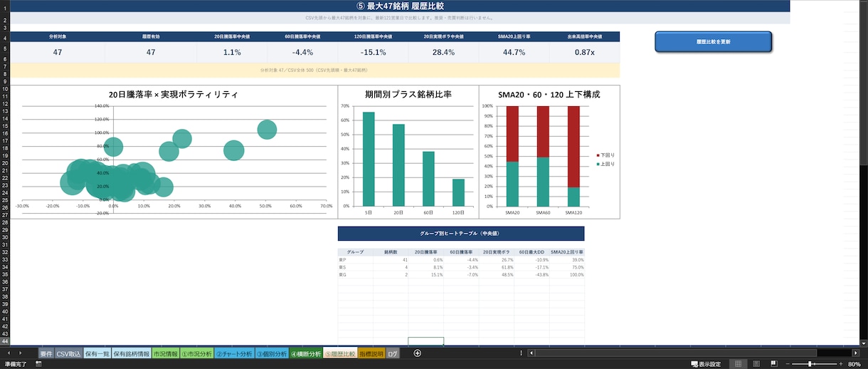Click the SMA120 stacked bar
The height and width of the screenshot is (369, 868).
point(573,157)
